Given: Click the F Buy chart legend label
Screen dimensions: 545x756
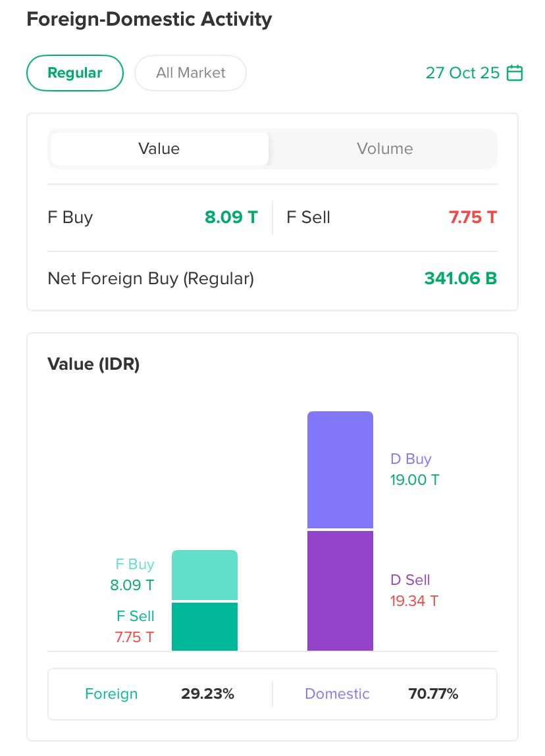Looking at the screenshot, I should coord(134,565).
